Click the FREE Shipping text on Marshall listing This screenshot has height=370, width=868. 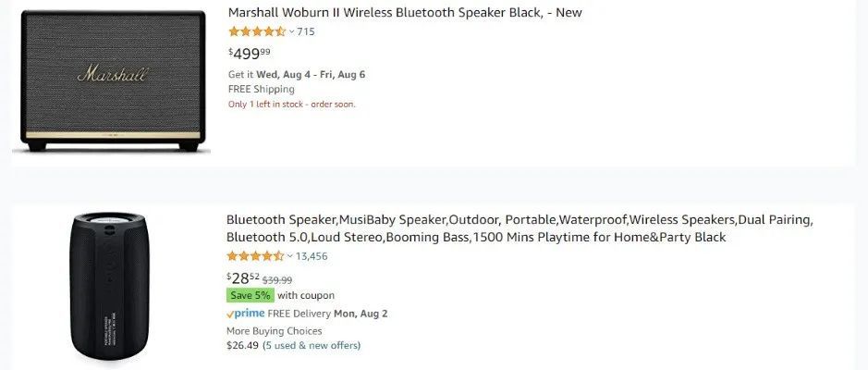[x=262, y=90]
